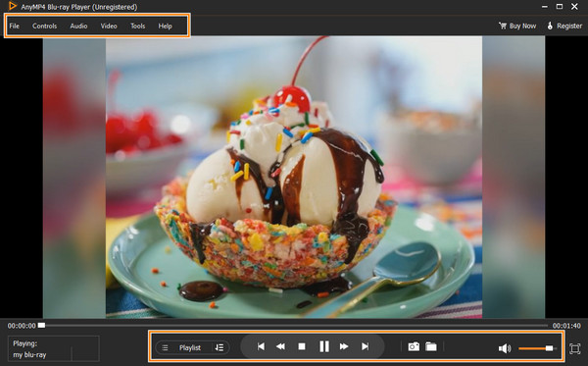Click the Buy Now button
This screenshot has width=588, height=366.
coord(517,26)
